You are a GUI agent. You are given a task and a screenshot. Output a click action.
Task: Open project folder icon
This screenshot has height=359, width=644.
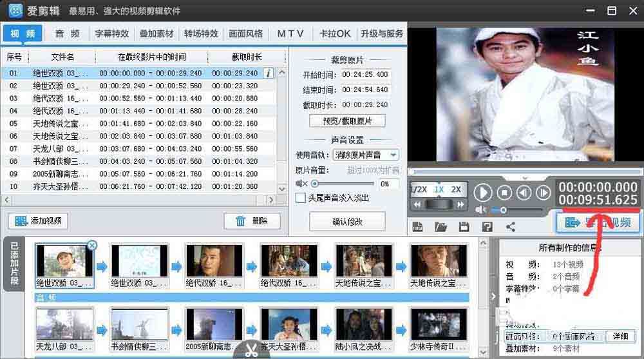[440, 227]
